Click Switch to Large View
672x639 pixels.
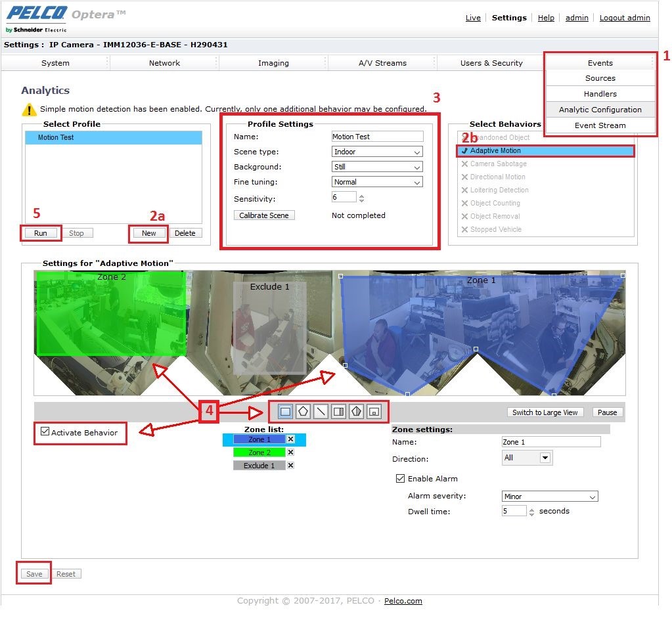[x=545, y=412]
